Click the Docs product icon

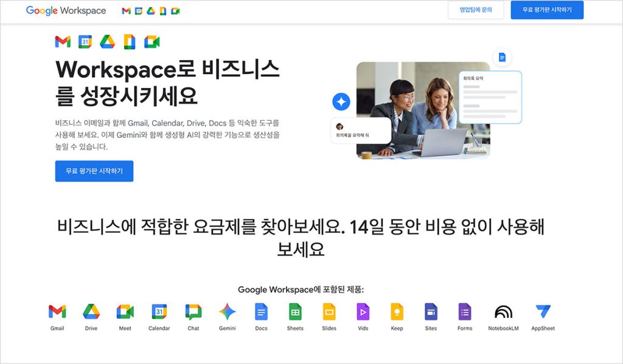(261, 312)
